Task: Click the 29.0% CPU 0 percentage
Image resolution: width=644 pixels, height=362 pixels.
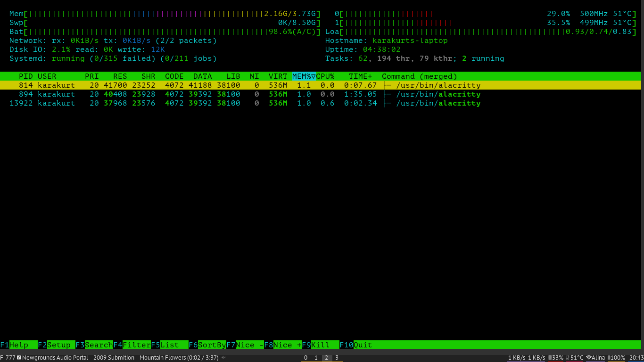Action: (x=559, y=14)
